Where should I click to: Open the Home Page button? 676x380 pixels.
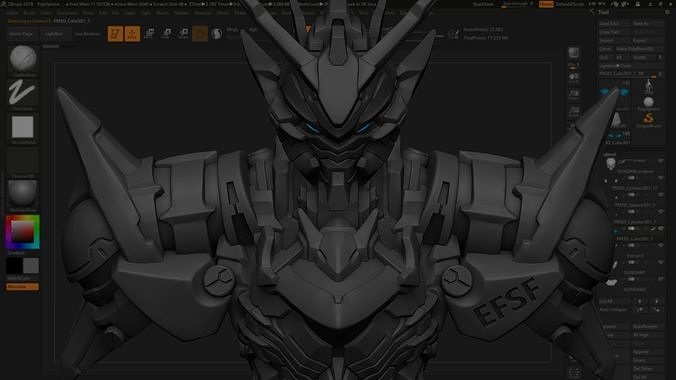(x=21, y=34)
